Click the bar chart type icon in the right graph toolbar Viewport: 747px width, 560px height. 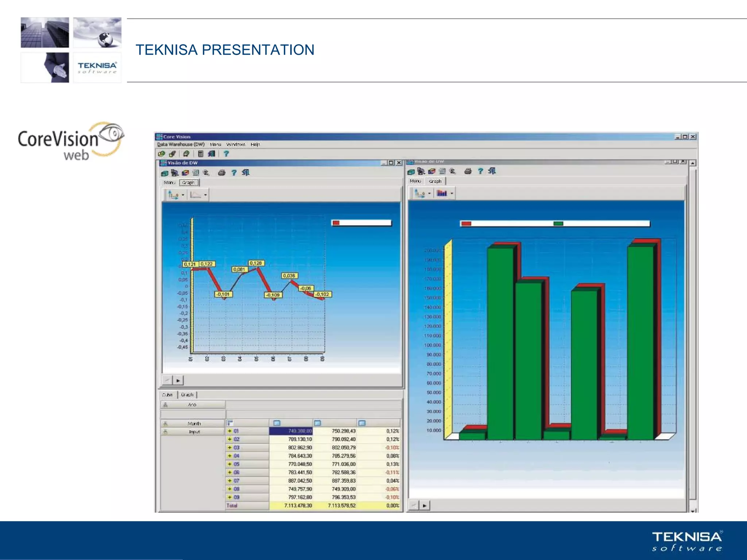click(442, 193)
